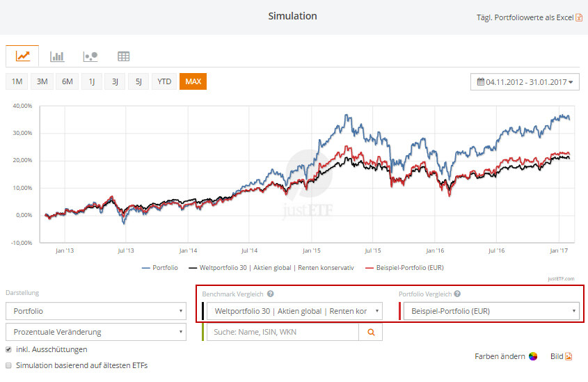This screenshot has width=588, height=382.
Task: Click help icon beside Benchmark Vergleich
Action: [x=270, y=294]
